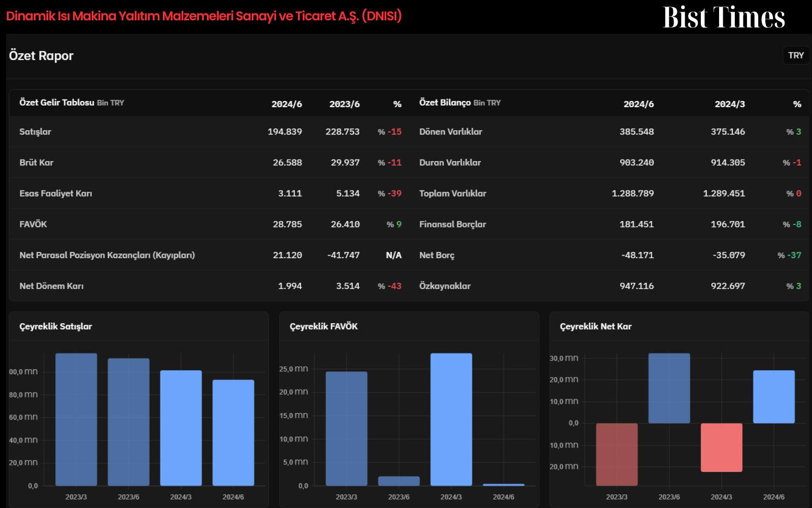Click the Net Parasal Pozisyon Kazançları label
The width and height of the screenshot is (812, 508).
click(x=107, y=255)
